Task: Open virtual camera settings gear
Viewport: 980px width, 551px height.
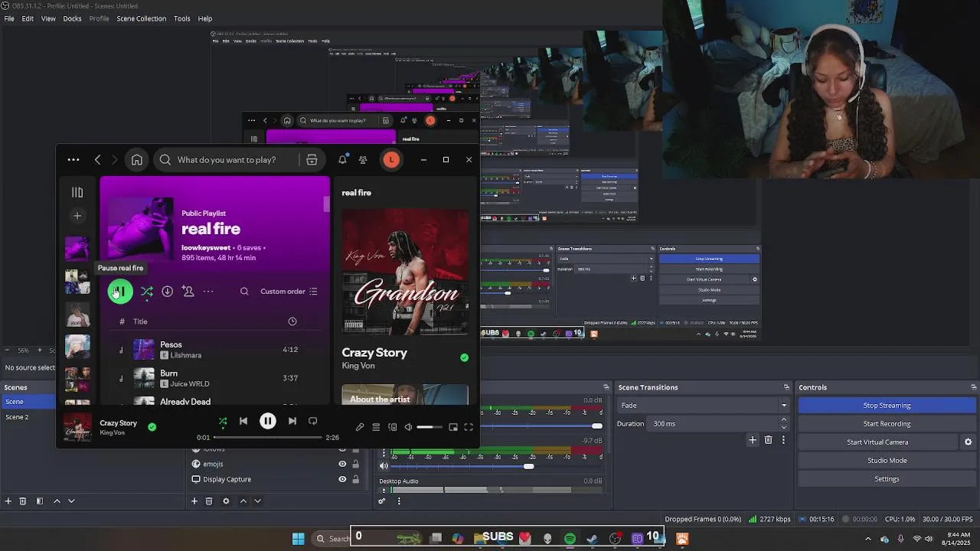Action: [968, 442]
